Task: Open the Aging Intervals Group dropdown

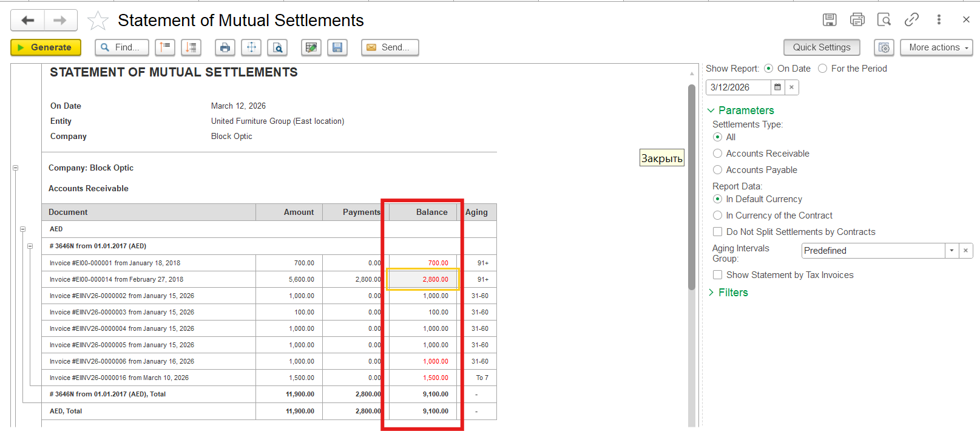Action: pos(951,251)
